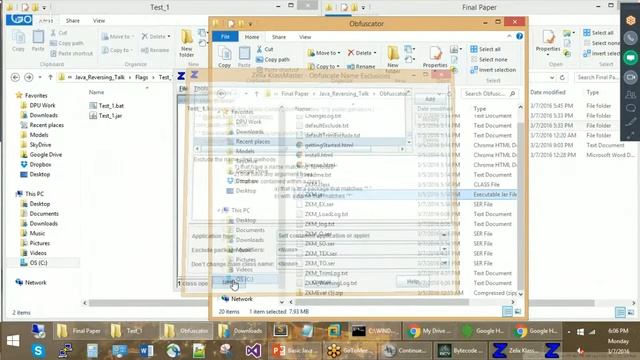Open Final Paper address bar history dropdown
Image resolution: width=640 pixels, height=360 pixels.
tap(552, 77)
